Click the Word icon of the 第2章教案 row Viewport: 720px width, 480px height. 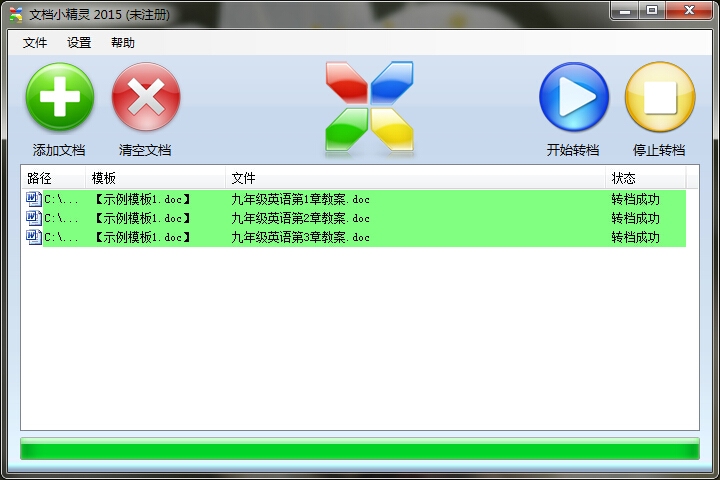click(34, 218)
